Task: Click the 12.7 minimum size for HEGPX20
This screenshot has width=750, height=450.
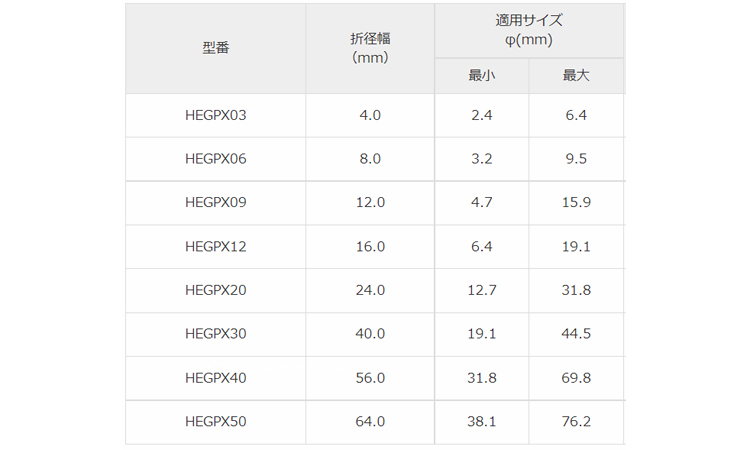Action: (482, 291)
